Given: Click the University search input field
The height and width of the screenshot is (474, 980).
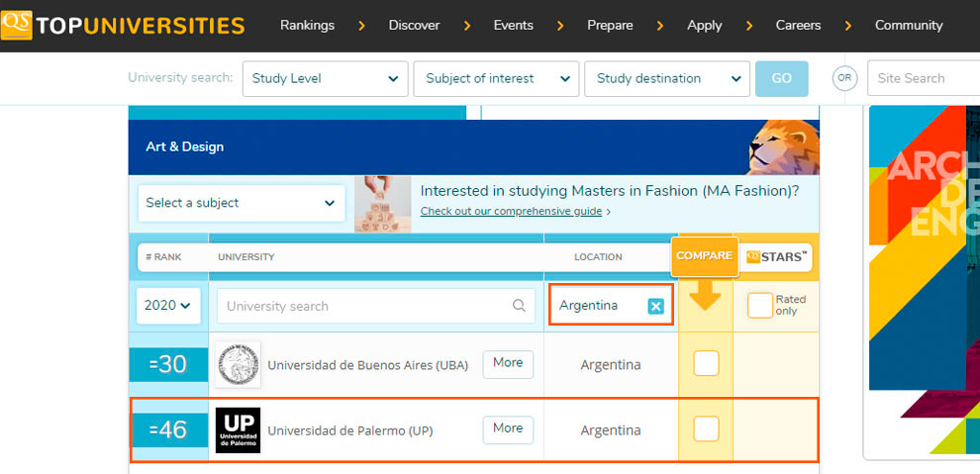Looking at the screenshot, I should pos(376,306).
